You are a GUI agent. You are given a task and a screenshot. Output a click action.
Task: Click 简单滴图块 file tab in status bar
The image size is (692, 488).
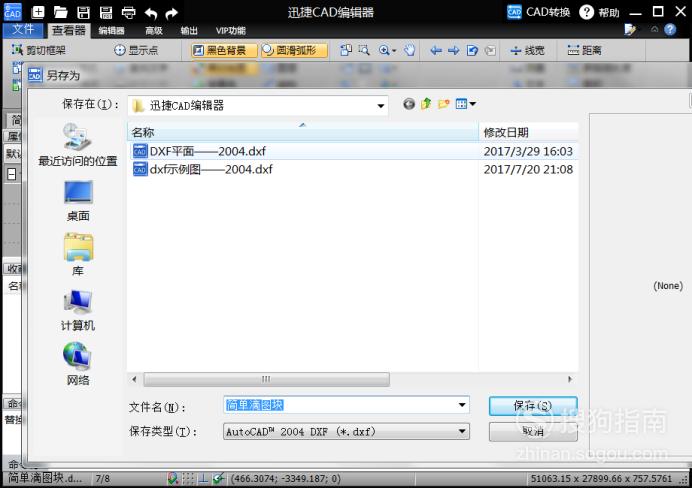[x=45, y=478]
